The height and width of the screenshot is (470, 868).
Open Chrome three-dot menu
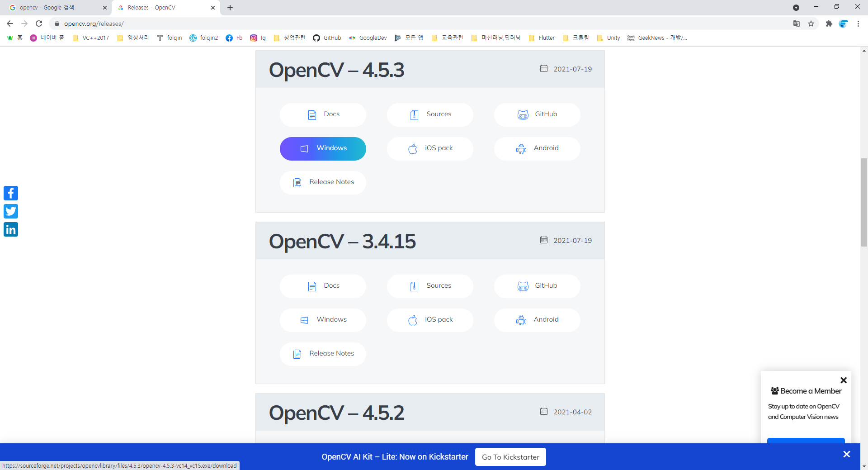tap(858, 24)
